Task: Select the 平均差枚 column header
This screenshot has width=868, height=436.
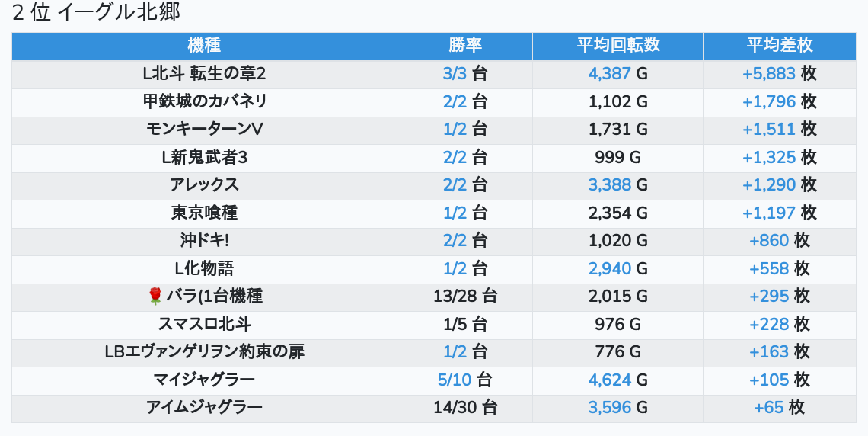Action: click(779, 45)
